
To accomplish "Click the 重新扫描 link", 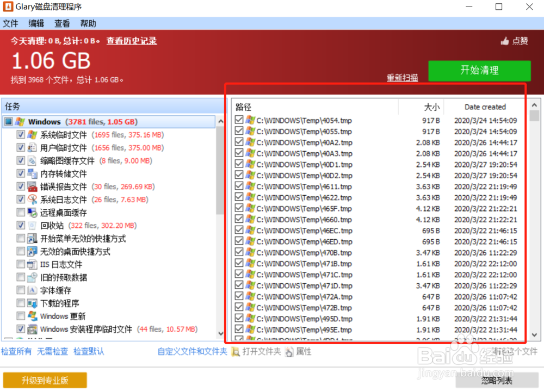I will pyautogui.click(x=403, y=77).
